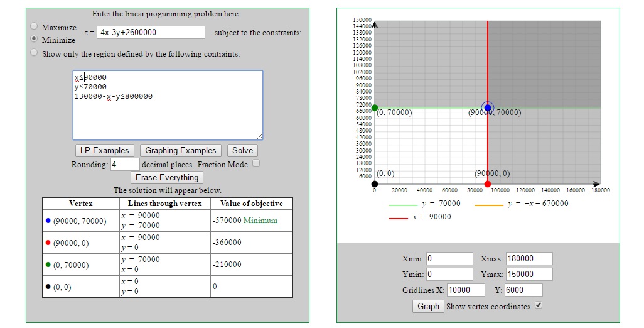644x328 pixels.
Task: Open LP Examples
Action: pyautogui.click(x=104, y=150)
